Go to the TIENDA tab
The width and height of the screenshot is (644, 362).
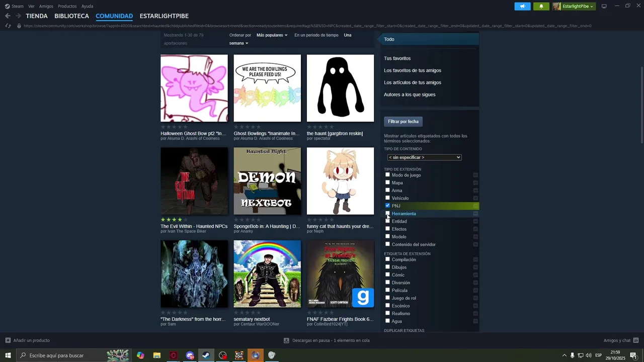pos(37,16)
